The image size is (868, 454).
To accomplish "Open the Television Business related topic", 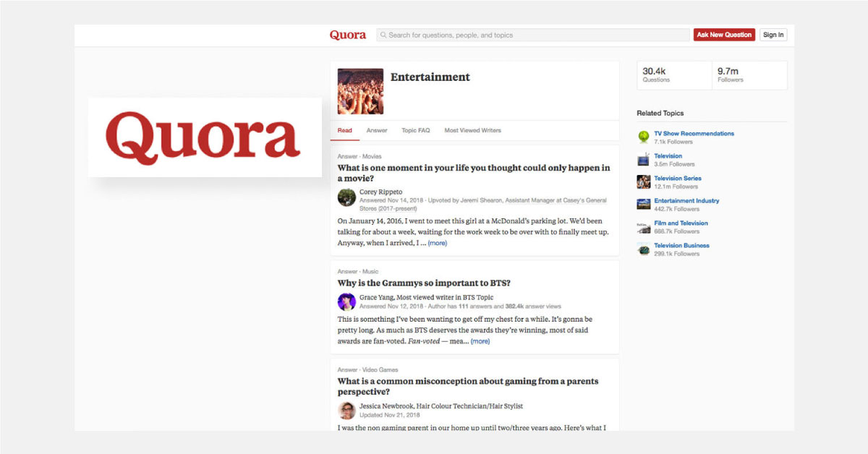I will 681,246.
